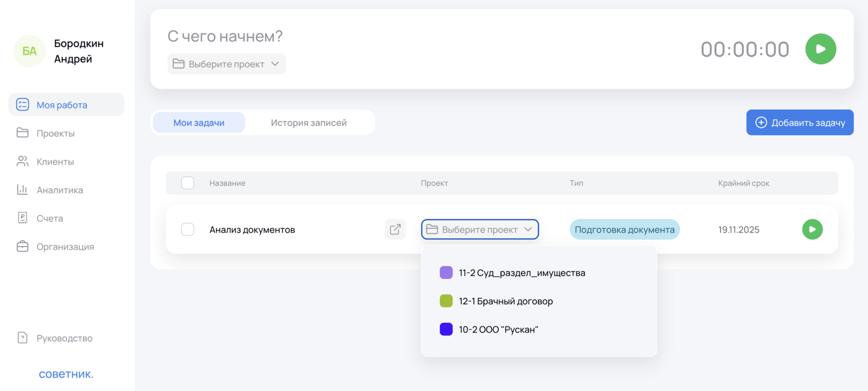The image size is (868, 391).
Task: Start timer for Анализ документов task
Action: click(812, 229)
